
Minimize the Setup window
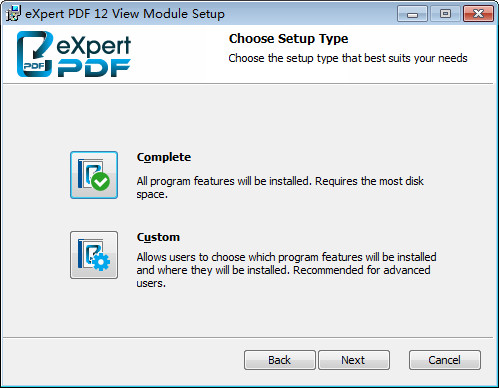(x=412, y=14)
